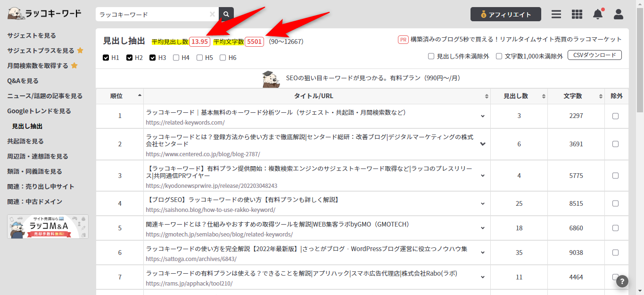Open Q&Aを見る in sidebar

click(x=23, y=81)
